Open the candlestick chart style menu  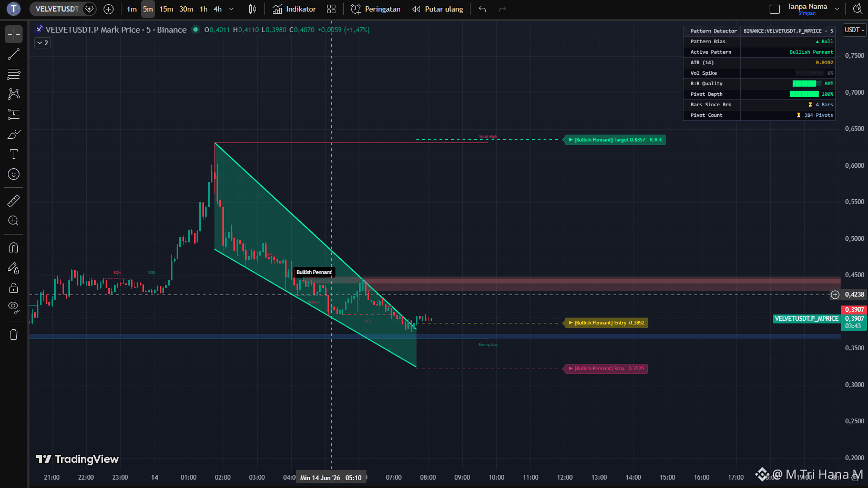point(252,9)
